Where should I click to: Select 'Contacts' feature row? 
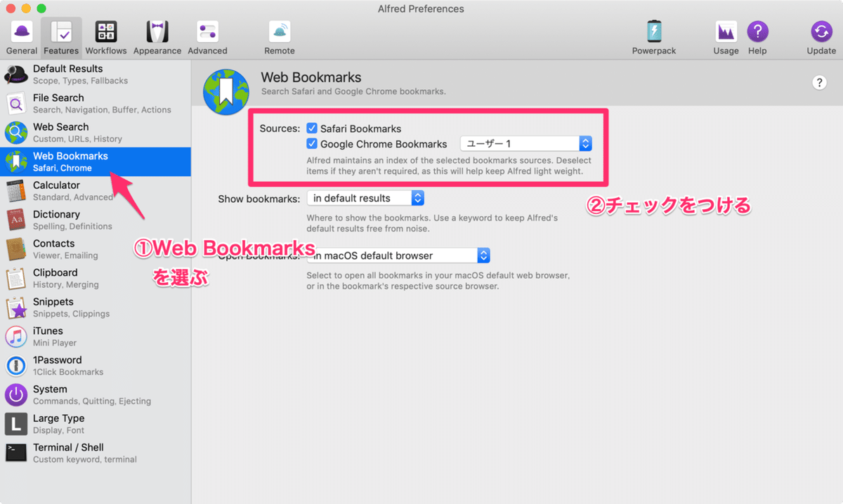(x=96, y=249)
